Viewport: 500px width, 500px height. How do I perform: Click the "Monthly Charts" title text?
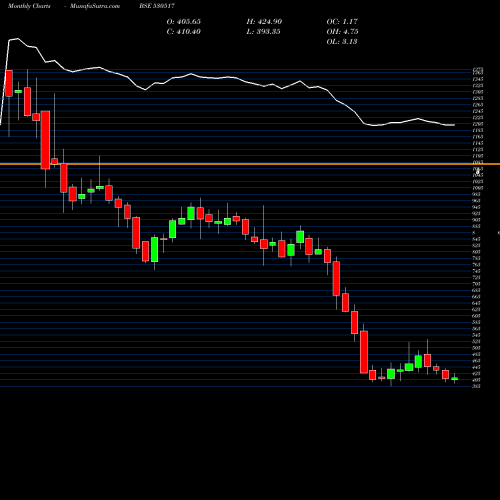click(x=29, y=6)
